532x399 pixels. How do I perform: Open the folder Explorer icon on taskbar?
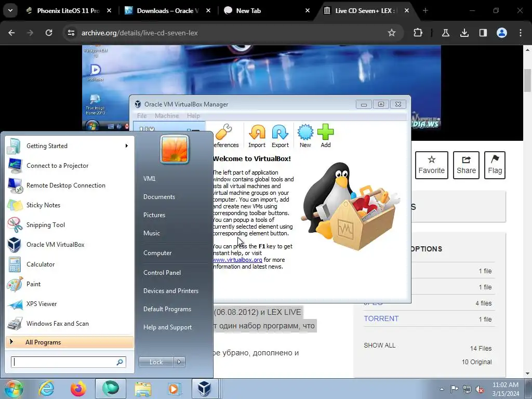coord(143,389)
